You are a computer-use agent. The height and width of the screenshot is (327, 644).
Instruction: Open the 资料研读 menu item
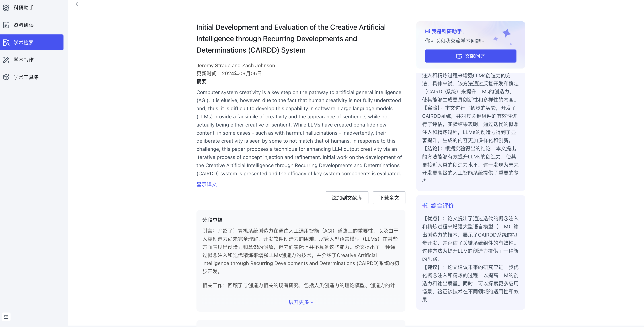24,25
